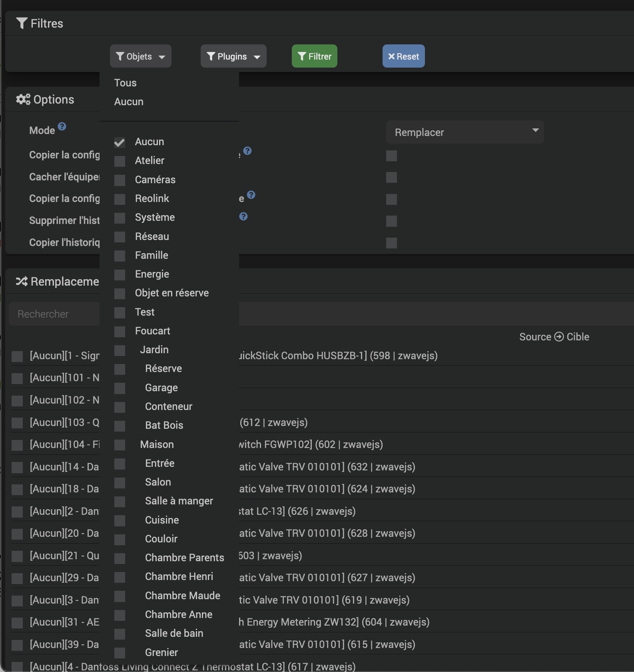The image size is (634, 672).
Task: Click the shuffle icon beside Remplacement heading
Action: tap(22, 282)
